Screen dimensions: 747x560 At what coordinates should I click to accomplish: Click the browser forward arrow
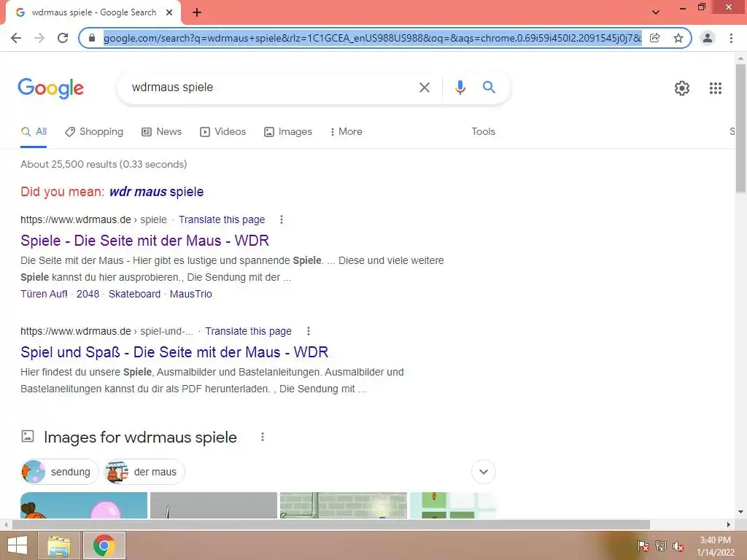tap(39, 38)
